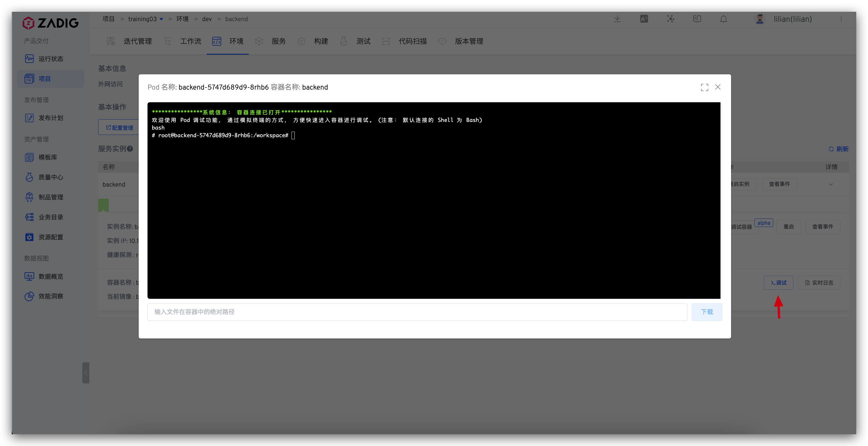Click backend in service name column

tap(114, 185)
